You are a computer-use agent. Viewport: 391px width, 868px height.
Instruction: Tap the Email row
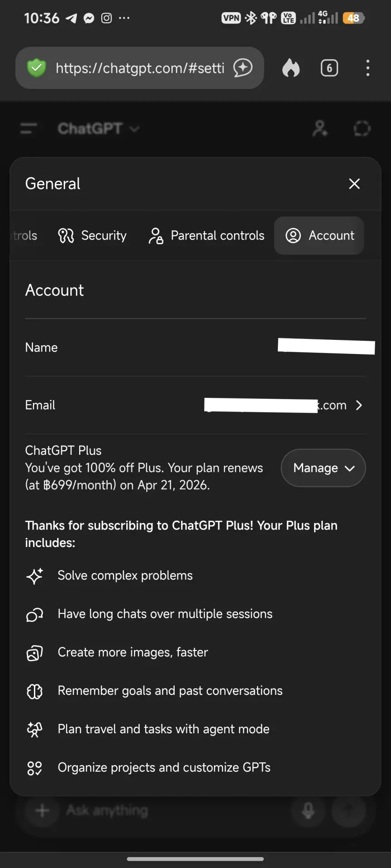pyautogui.click(x=195, y=405)
